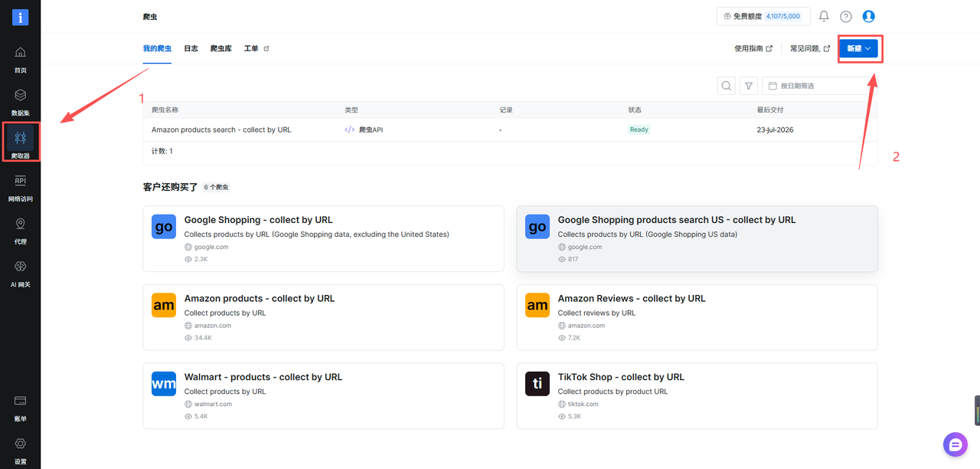Open the 设置 settings sidebar icon
Screen dimensions: 980x469
click(20, 444)
